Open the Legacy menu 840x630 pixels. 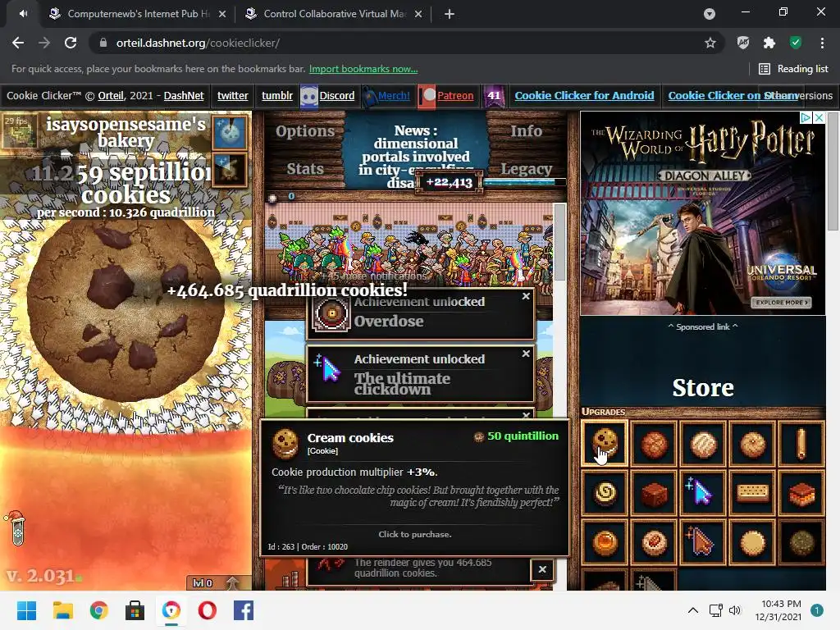pos(526,169)
